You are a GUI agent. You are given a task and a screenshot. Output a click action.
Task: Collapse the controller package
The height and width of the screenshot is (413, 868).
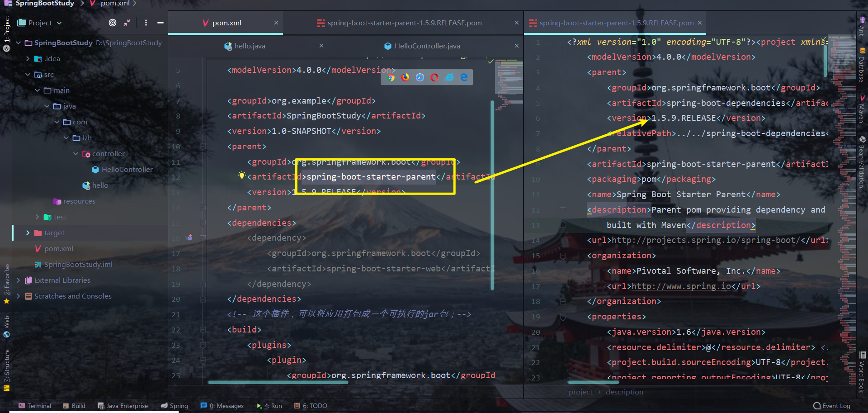(x=75, y=154)
